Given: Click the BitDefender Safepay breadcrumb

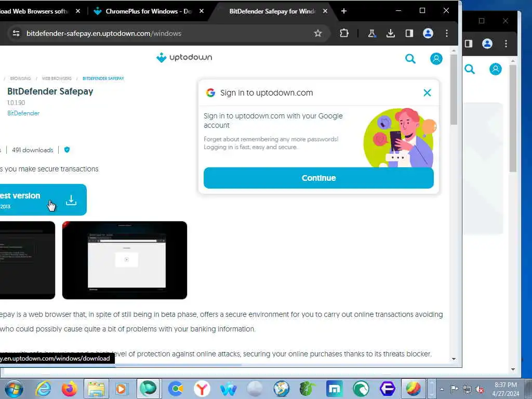Looking at the screenshot, I should [x=103, y=78].
